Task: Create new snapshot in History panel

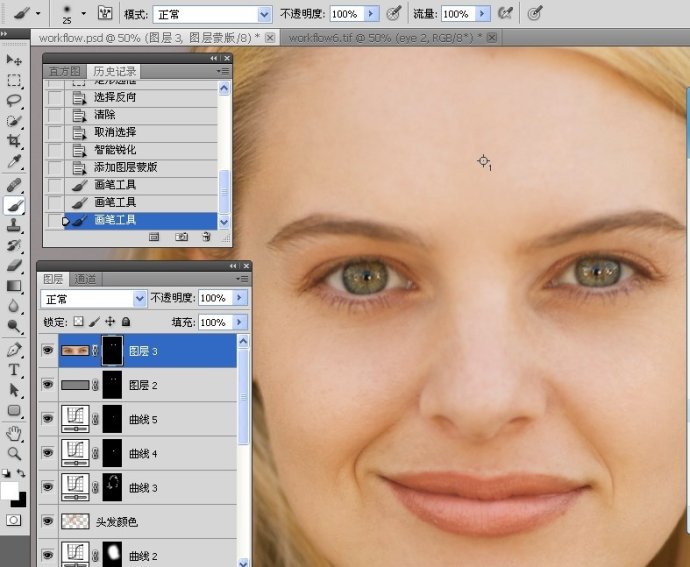Action: [181, 237]
